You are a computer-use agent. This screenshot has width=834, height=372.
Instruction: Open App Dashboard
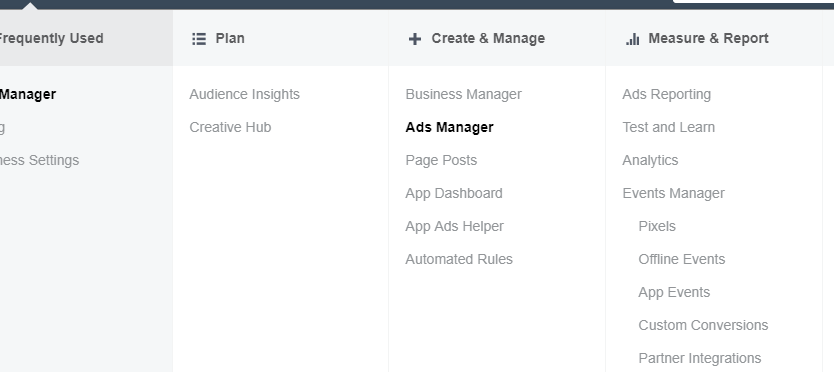coord(454,193)
